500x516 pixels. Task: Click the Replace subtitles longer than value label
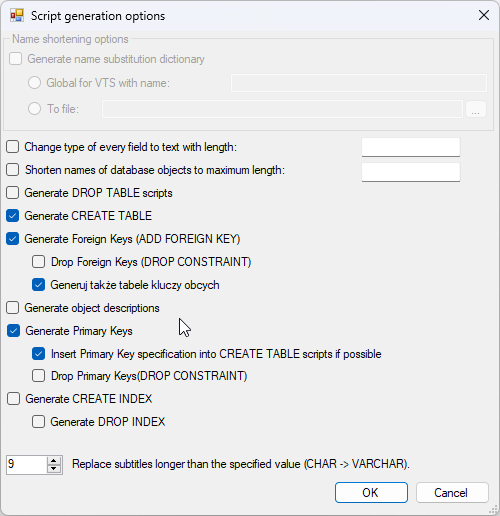(241, 464)
